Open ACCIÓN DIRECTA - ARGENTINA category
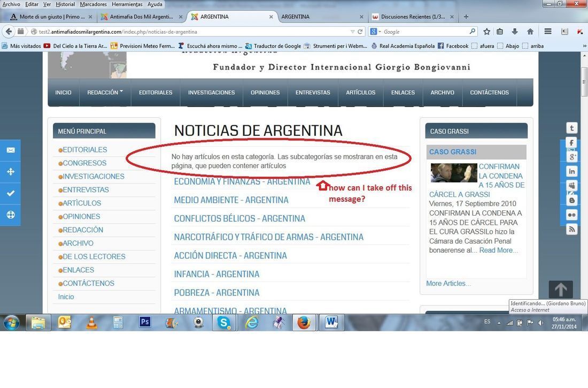588x388 pixels. (x=230, y=256)
